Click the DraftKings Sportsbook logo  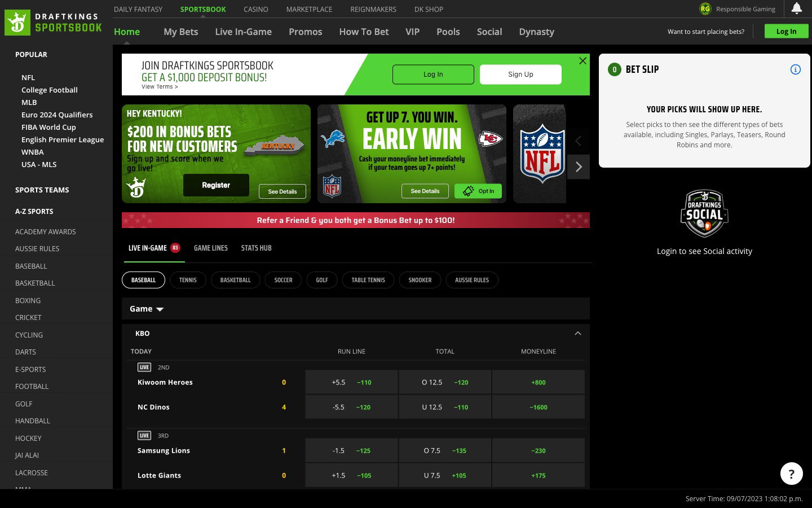pos(54,23)
